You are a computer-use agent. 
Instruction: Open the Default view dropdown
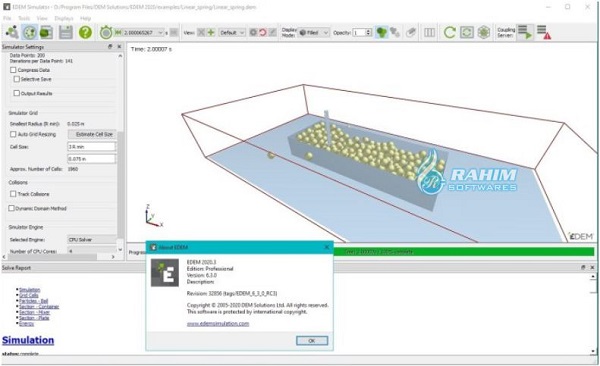[x=232, y=33]
